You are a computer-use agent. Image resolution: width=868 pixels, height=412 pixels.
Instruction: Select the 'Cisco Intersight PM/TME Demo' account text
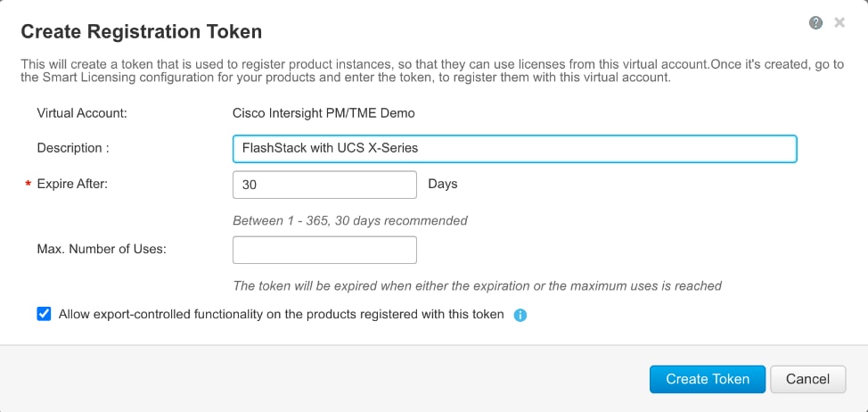(323, 113)
